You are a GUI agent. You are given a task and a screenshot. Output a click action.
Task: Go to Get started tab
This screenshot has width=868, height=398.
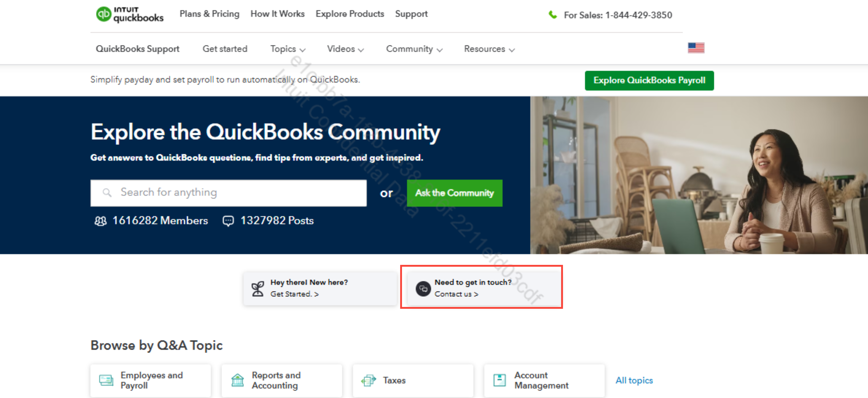tap(225, 49)
